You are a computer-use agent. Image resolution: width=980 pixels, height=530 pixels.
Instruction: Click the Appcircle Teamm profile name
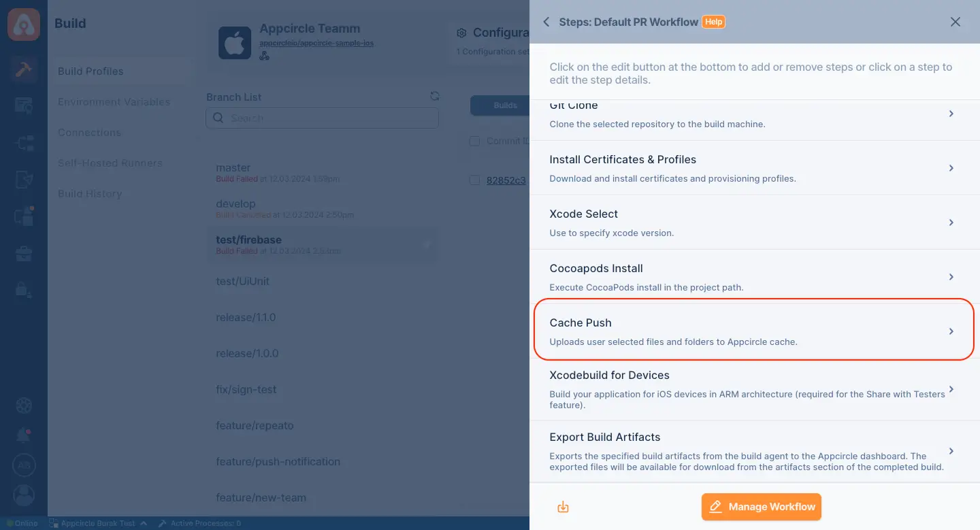310,29
